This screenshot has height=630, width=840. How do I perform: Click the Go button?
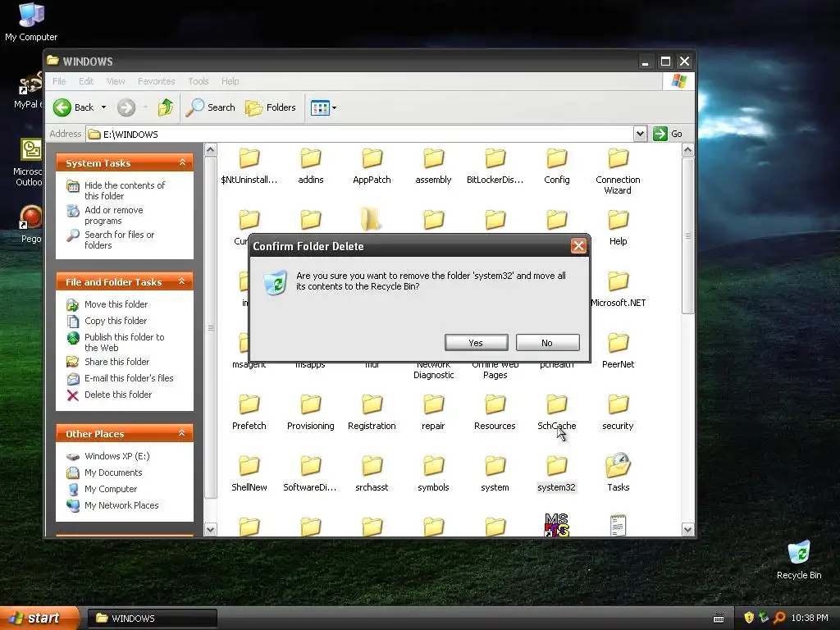668,134
